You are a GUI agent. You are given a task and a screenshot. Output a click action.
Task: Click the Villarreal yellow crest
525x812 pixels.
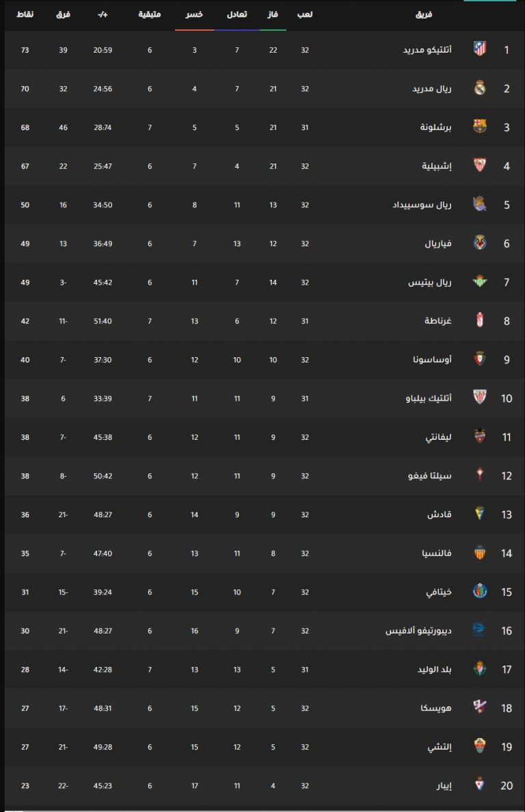(x=479, y=243)
